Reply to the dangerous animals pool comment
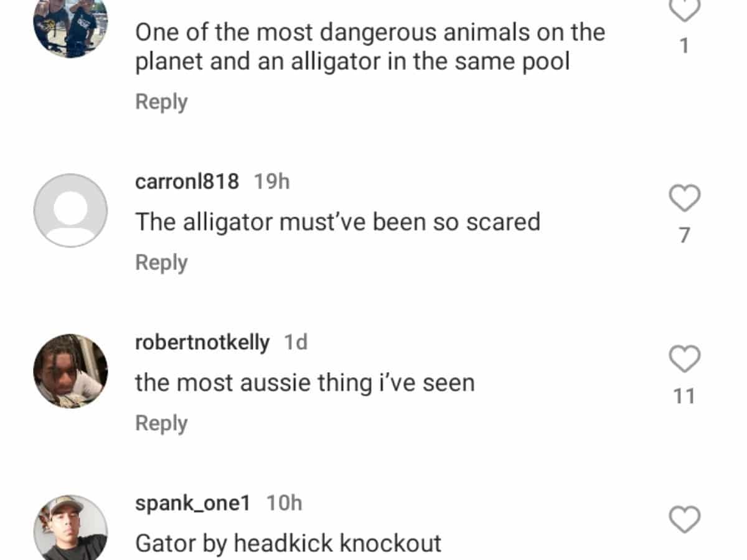This screenshot has height=560, width=747. coord(161,102)
